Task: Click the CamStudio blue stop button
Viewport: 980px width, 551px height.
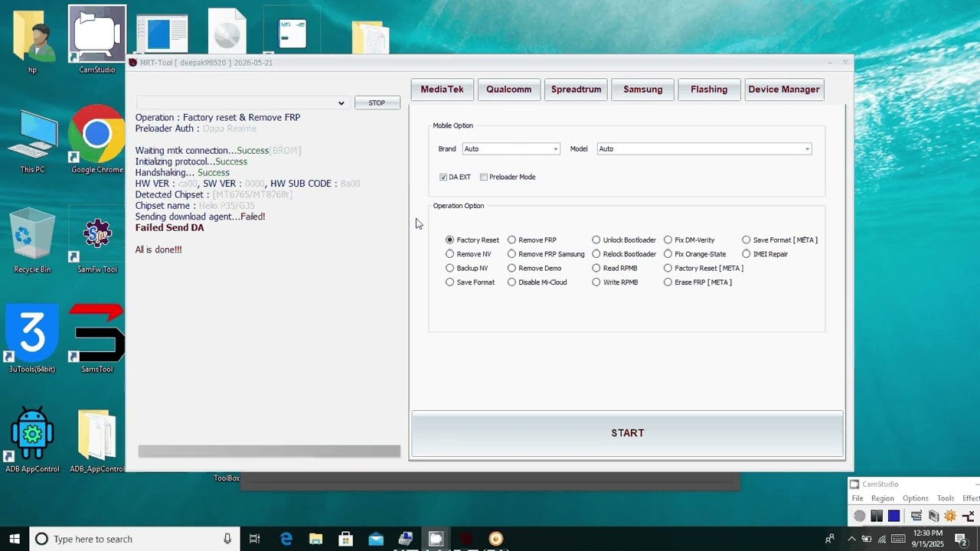Action: pyautogui.click(x=893, y=516)
